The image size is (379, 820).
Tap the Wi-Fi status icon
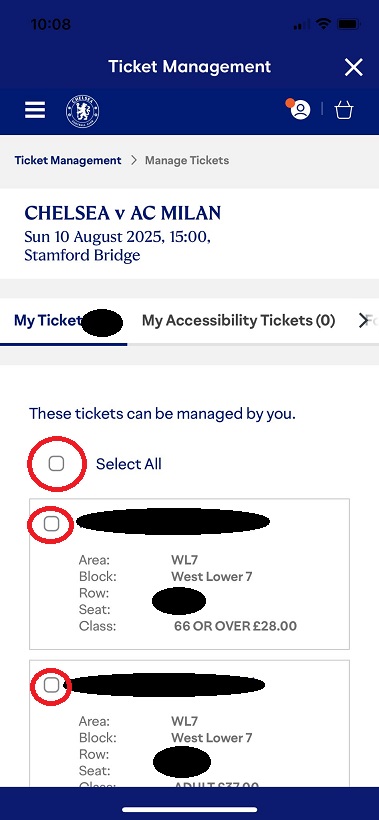pyautogui.click(x=324, y=24)
